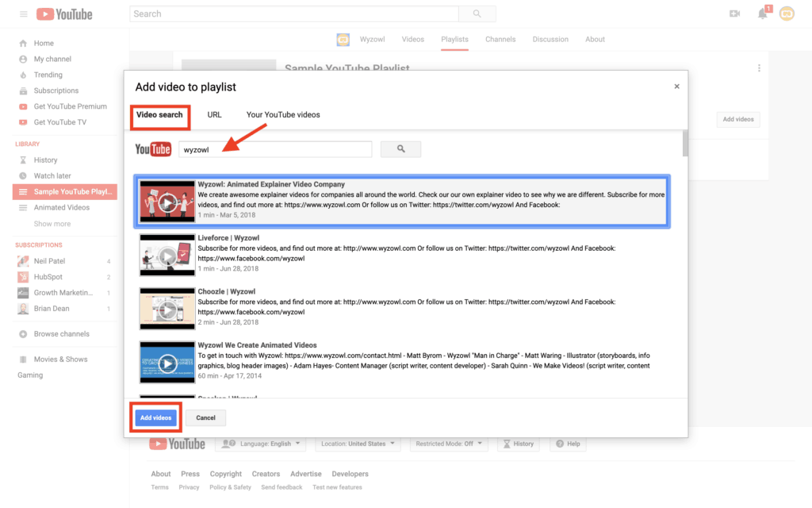Open Restricted Mode: Off dropdown
Screen dimensions: 812x508
(x=449, y=444)
